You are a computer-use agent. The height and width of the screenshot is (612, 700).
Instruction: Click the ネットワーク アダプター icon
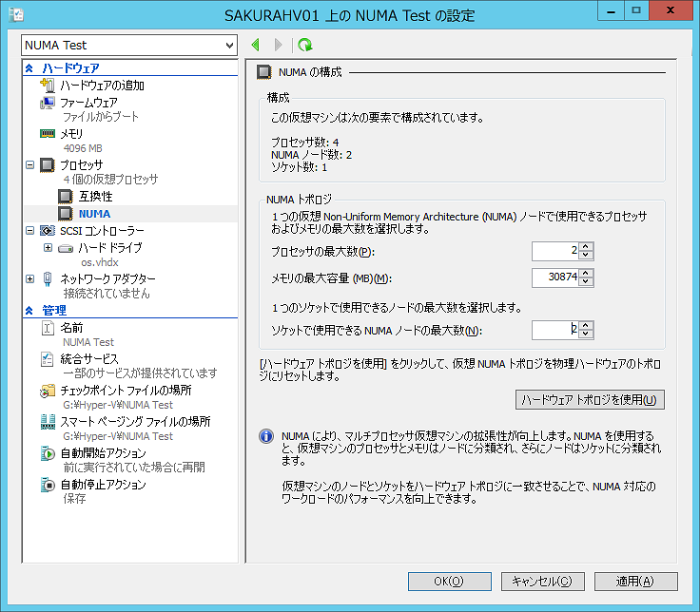48,278
